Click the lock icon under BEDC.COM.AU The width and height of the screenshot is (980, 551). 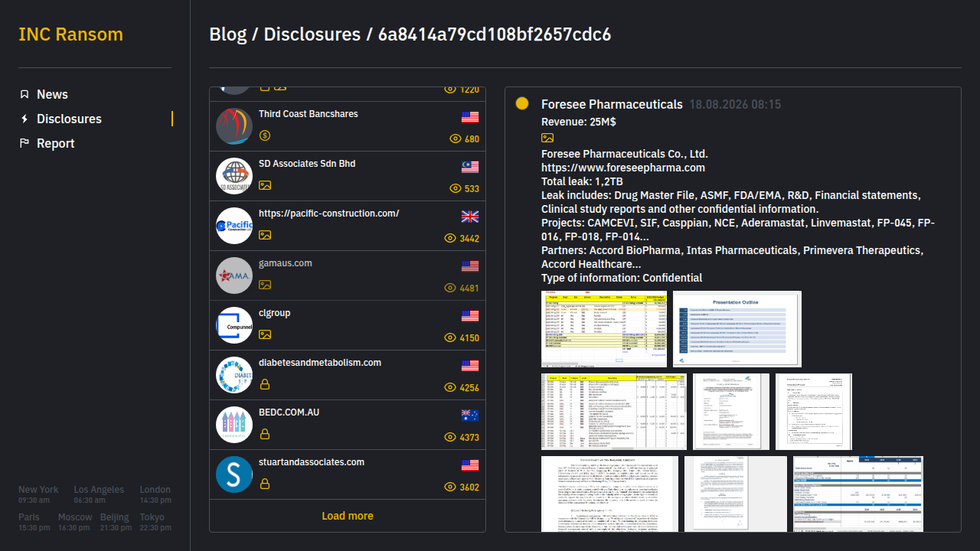pyautogui.click(x=265, y=434)
